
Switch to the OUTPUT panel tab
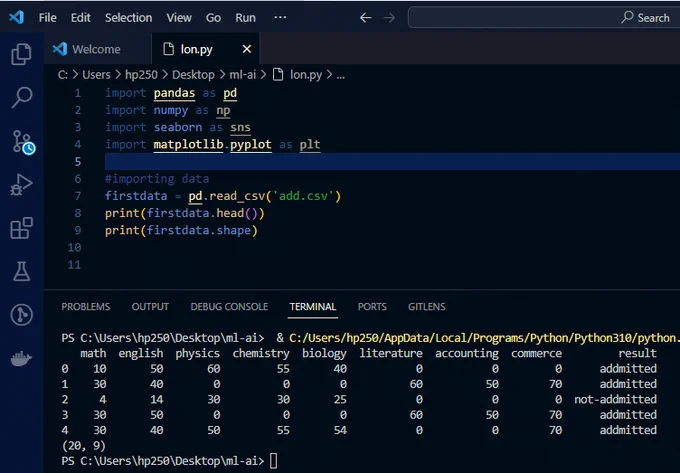pyautogui.click(x=150, y=307)
